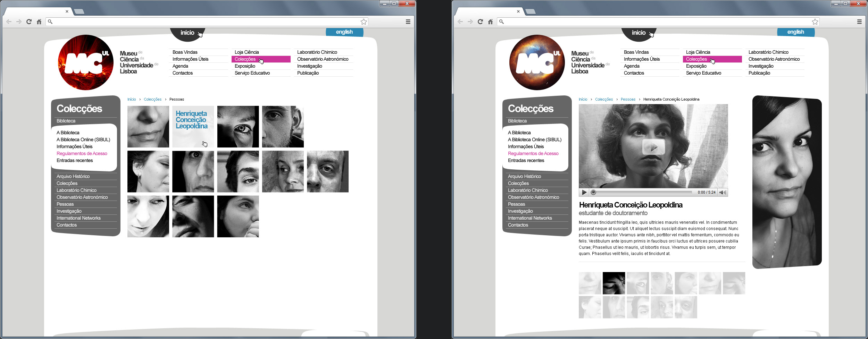The height and width of the screenshot is (339, 868).
Task: Click the Pessoas breadcrumb link in the right window
Action: point(628,99)
